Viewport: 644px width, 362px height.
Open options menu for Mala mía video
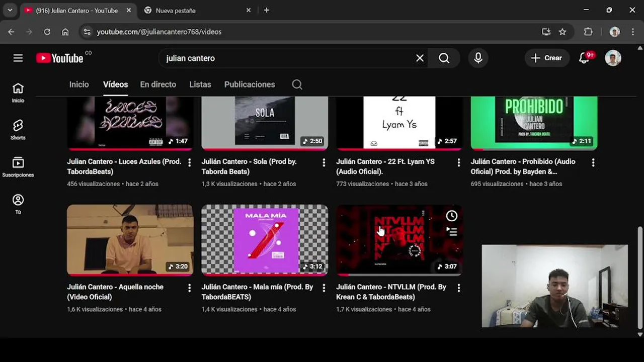pos(324,288)
